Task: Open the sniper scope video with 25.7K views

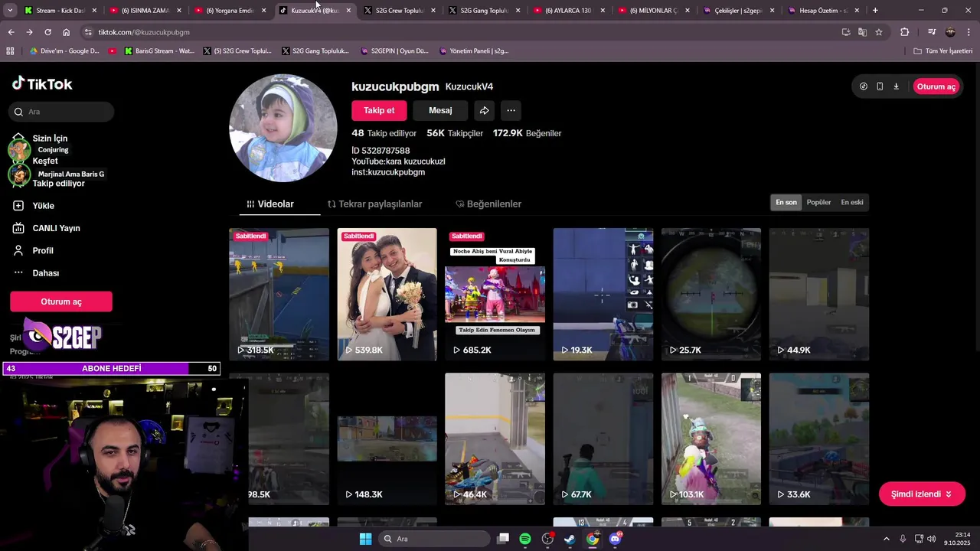Action: click(711, 294)
